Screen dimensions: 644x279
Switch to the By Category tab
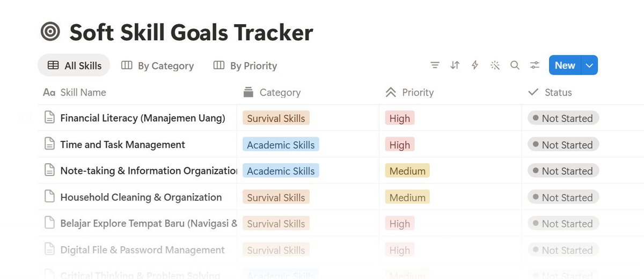pyautogui.click(x=158, y=65)
